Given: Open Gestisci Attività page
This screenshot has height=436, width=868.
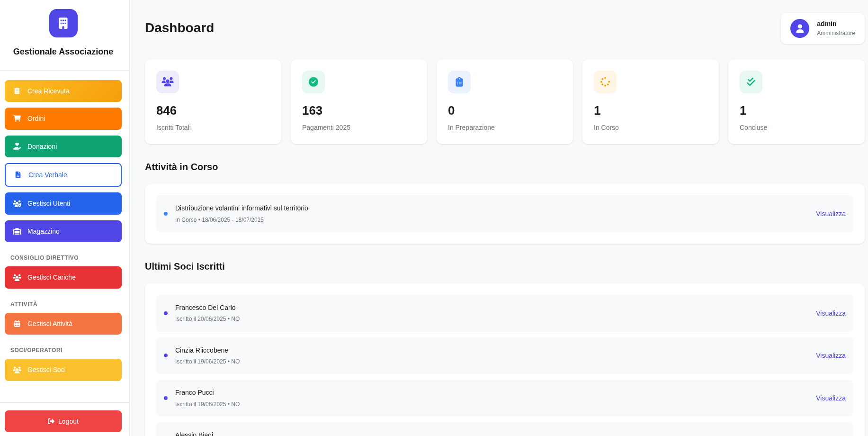Looking at the screenshot, I should 63,324.
